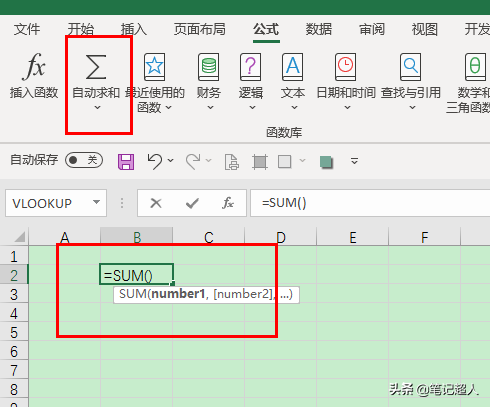The image size is (490, 407).
Task: Toggle the AutoSave switch
Action: click(84, 160)
